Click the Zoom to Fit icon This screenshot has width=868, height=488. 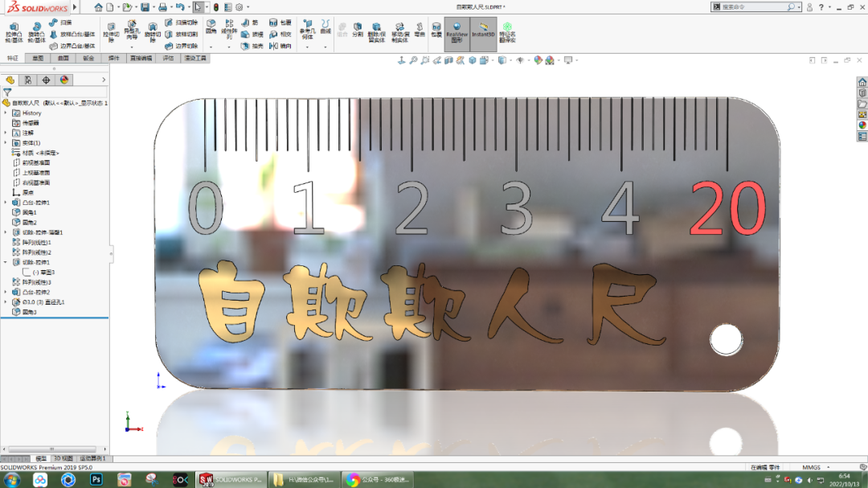pos(412,59)
